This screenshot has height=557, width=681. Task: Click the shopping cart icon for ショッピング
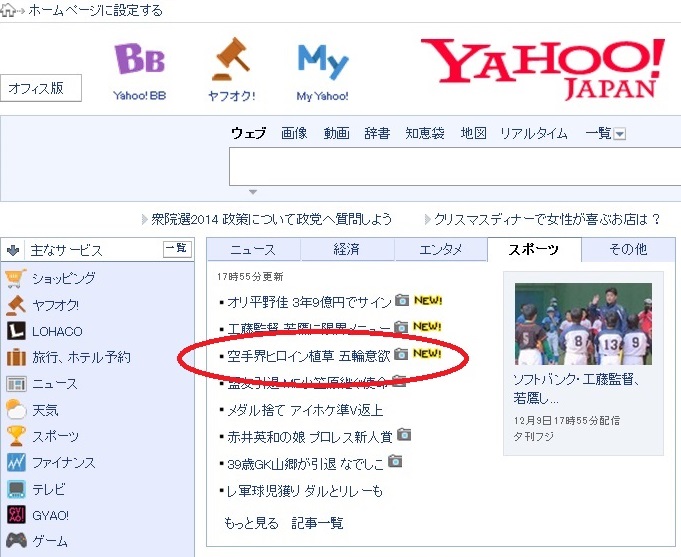(x=16, y=279)
